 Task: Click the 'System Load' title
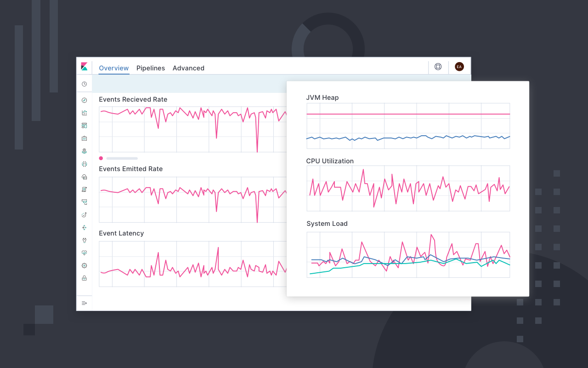pos(327,224)
